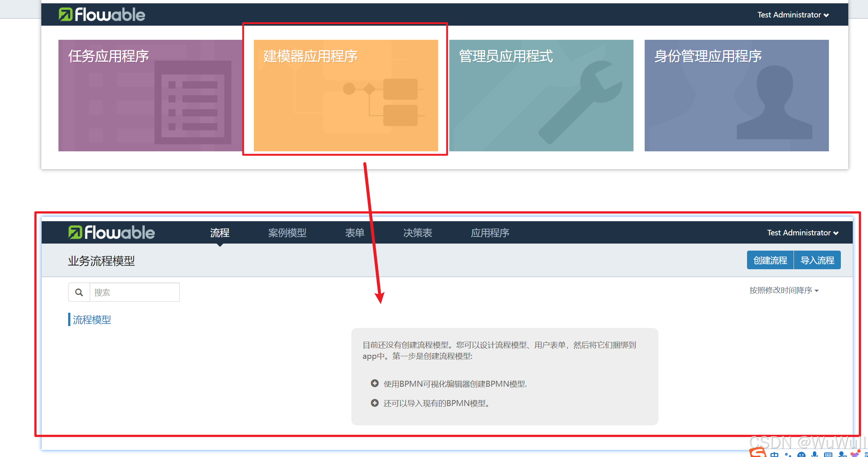868x457 pixels.
Task: Click plus icon beside 使用BPMN可视化编辑器创建BPMN模型
Action: 374,383
